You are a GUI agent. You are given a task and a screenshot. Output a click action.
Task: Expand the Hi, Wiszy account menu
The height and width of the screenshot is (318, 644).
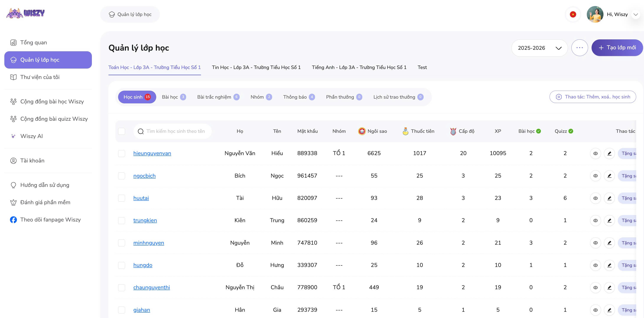pos(636,14)
